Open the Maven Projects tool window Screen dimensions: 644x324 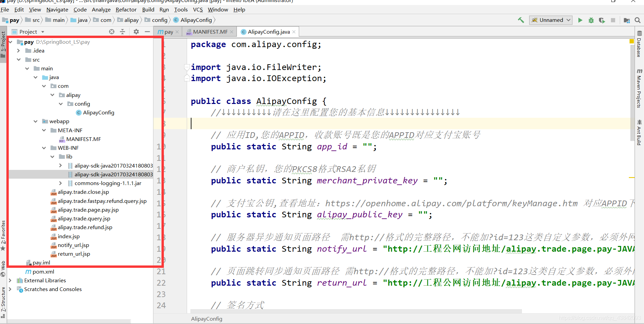point(639,88)
